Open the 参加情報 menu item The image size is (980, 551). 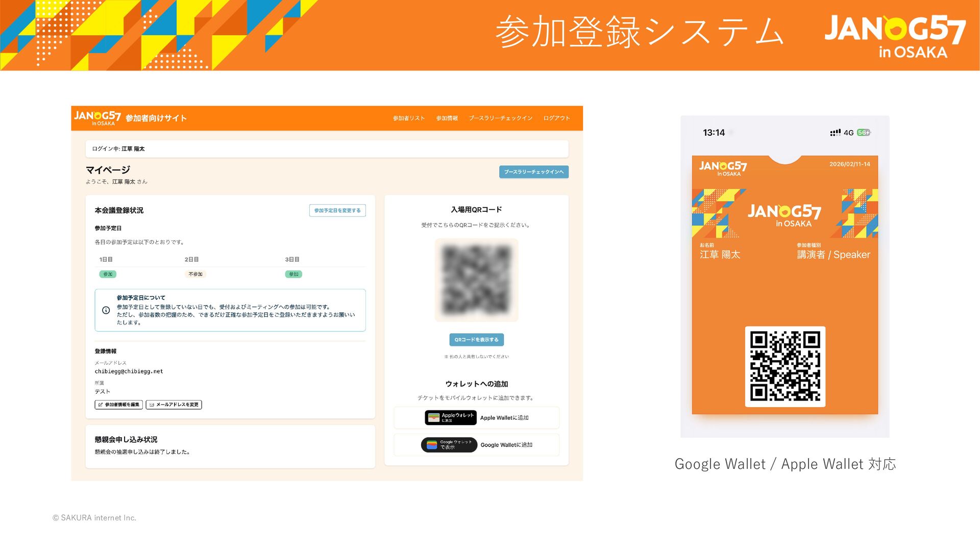pos(447,118)
